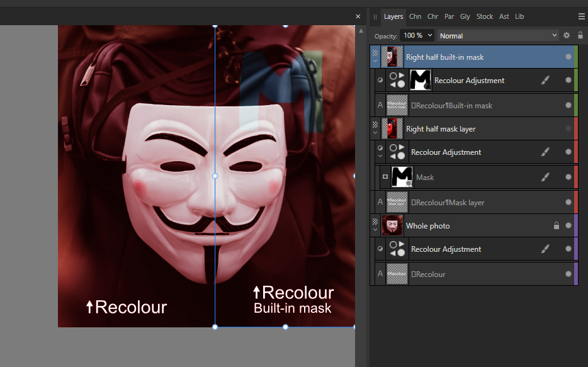
Task: Click the brush icon on the Mask row
Action: [x=545, y=177]
